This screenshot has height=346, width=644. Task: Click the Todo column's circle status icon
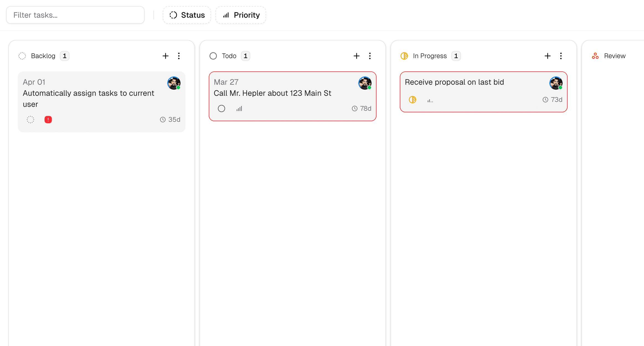point(213,56)
